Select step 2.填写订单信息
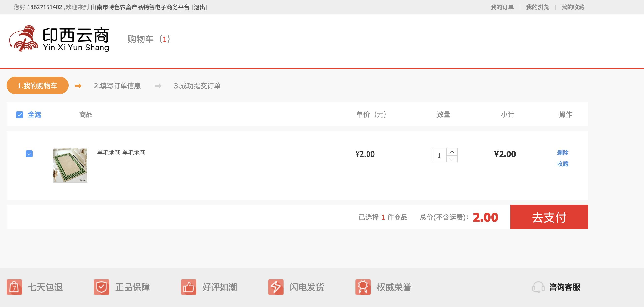This screenshot has height=307, width=644. tap(117, 86)
